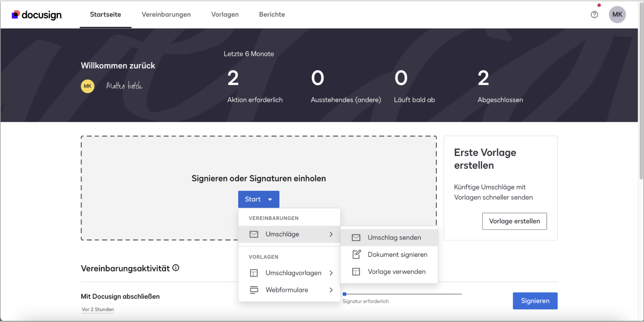The width and height of the screenshot is (644, 322).
Task: Click the Webformulare form icon
Action: 254,290
